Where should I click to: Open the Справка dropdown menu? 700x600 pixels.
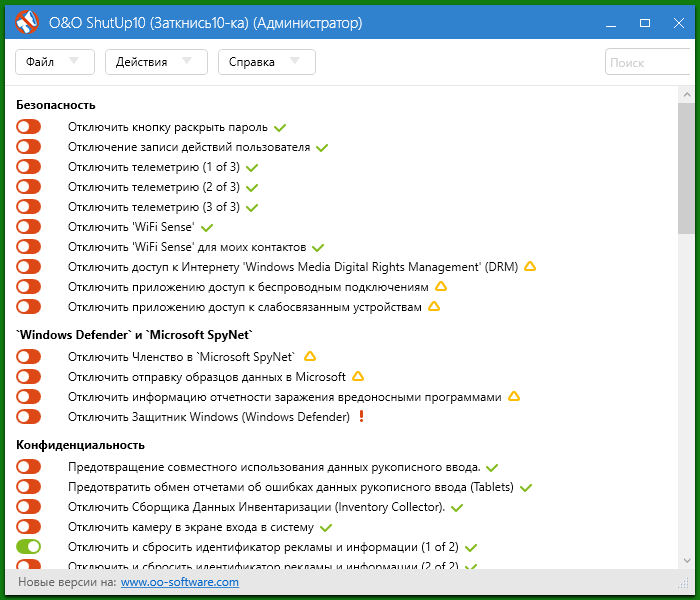click(x=266, y=62)
